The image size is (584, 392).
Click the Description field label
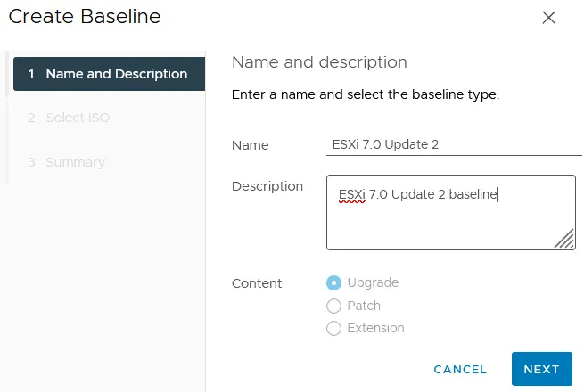pos(267,186)
